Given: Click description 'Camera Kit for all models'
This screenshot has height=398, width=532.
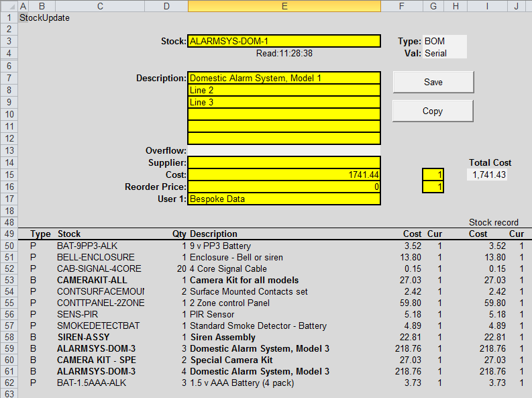Looking at the screenshot, I should point(244,280).
